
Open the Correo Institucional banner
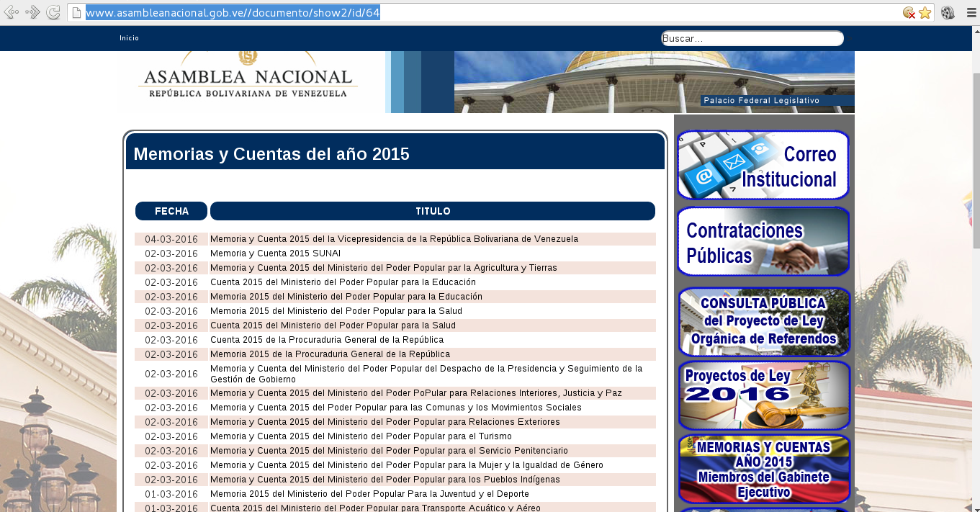coord(763,165)
